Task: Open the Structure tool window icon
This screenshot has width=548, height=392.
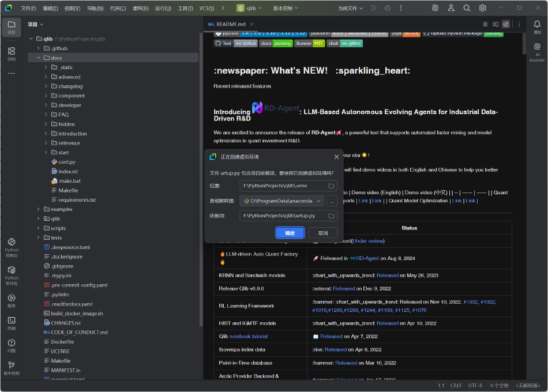Action: (x=12, y=54)
